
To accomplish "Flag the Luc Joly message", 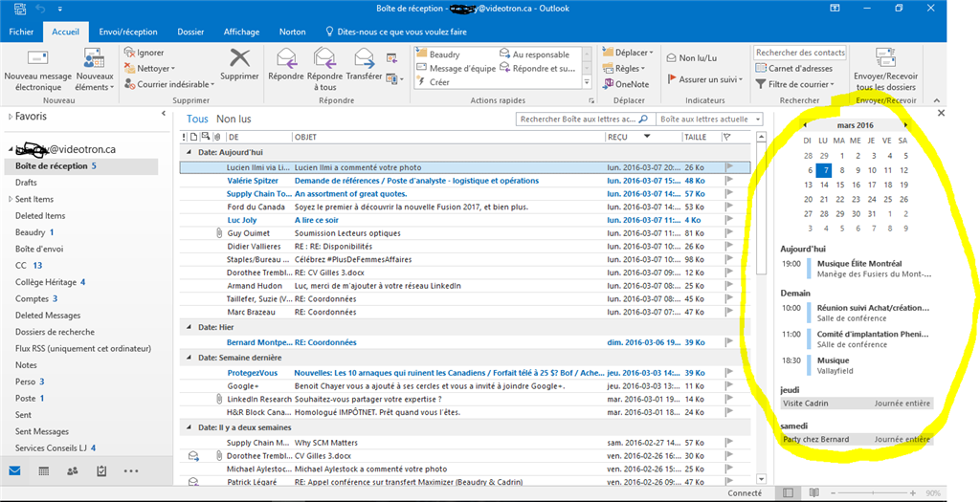I will point(728,220).
